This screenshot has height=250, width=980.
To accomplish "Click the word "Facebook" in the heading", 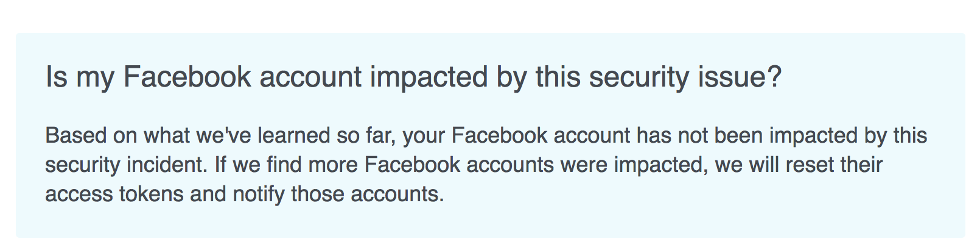I will coord(187,77).
